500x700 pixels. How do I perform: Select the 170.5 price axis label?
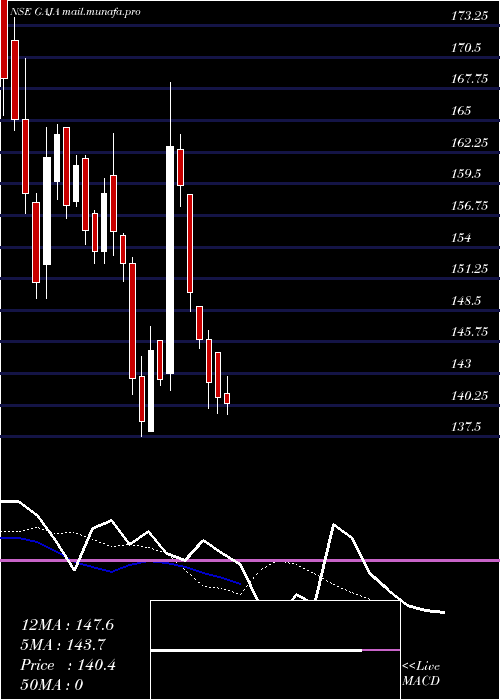[x=466, y=48]
